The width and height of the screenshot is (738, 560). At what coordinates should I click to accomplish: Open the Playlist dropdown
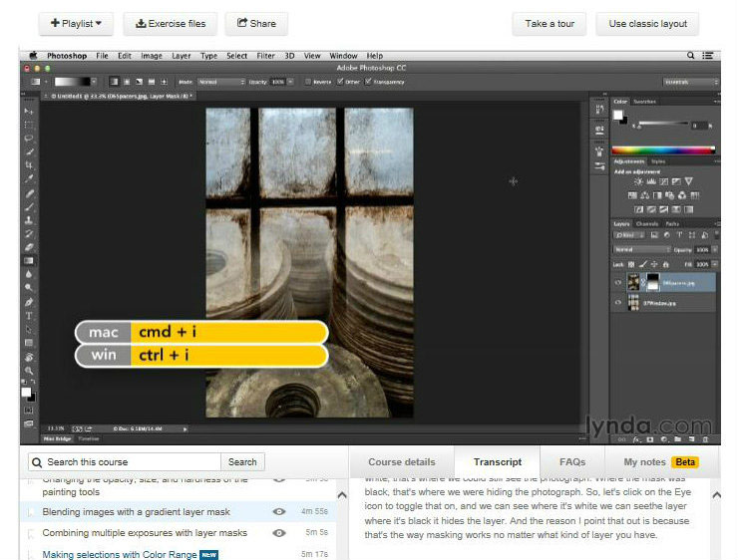[x=76, y=24]
